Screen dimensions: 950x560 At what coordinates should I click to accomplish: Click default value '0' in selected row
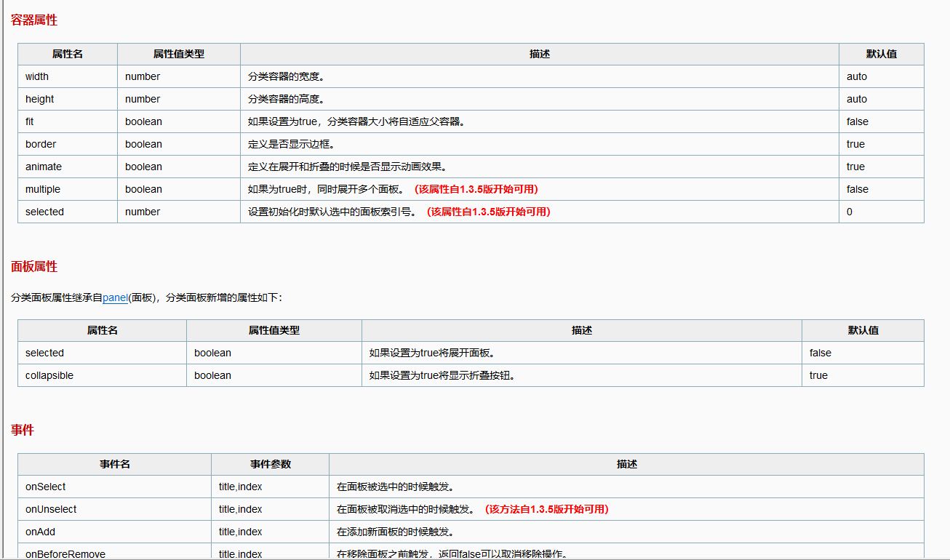[850, 212]
